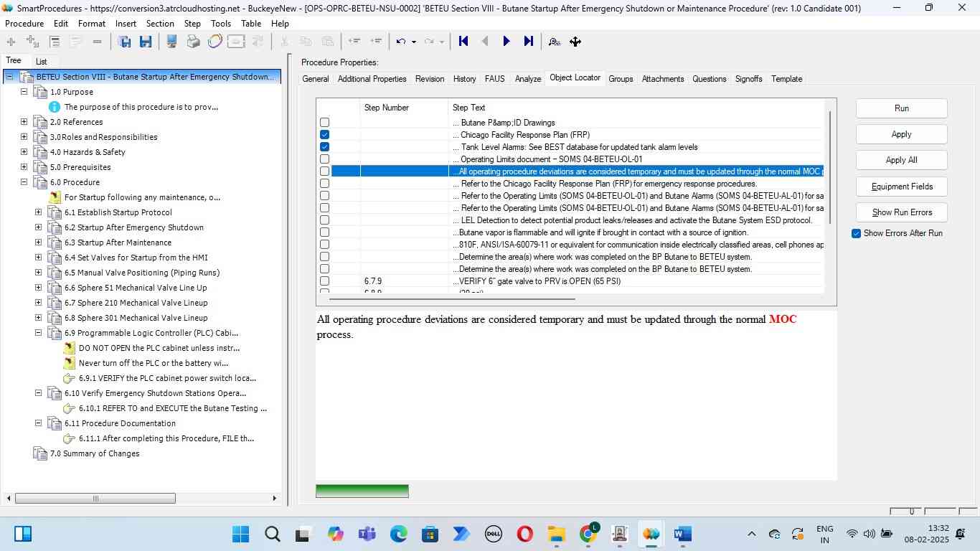Switch to the Analyze tab

[x=528, y=79]
